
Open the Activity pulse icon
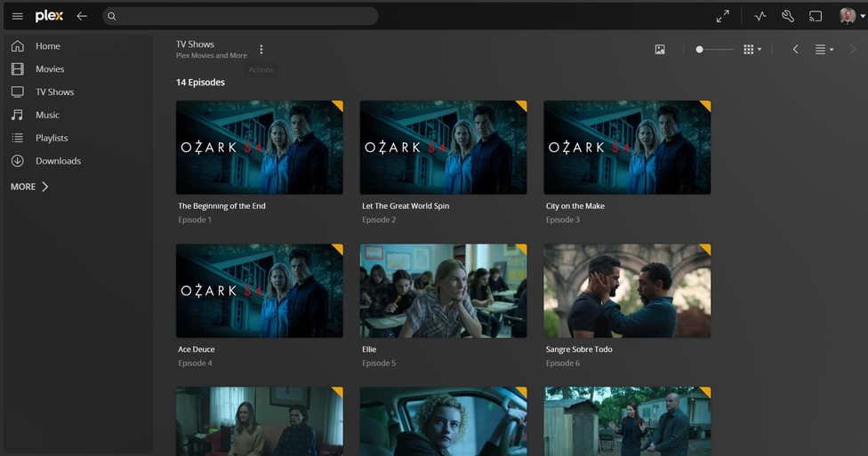760,16
